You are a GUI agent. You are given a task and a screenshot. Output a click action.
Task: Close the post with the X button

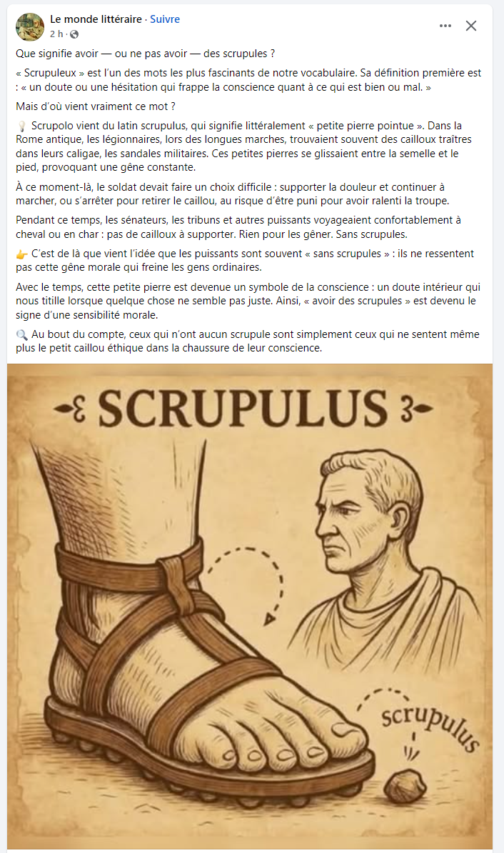click(x=471, y=26)
